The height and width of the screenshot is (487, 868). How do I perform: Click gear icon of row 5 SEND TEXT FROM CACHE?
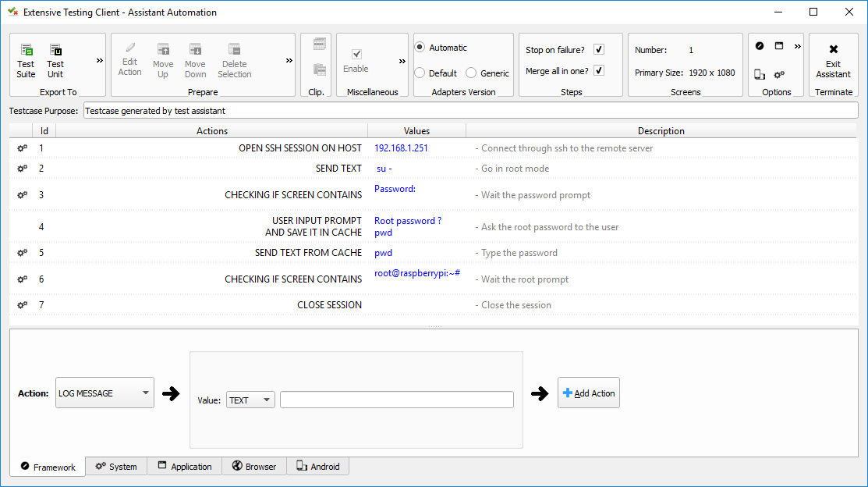coord(22,253)
